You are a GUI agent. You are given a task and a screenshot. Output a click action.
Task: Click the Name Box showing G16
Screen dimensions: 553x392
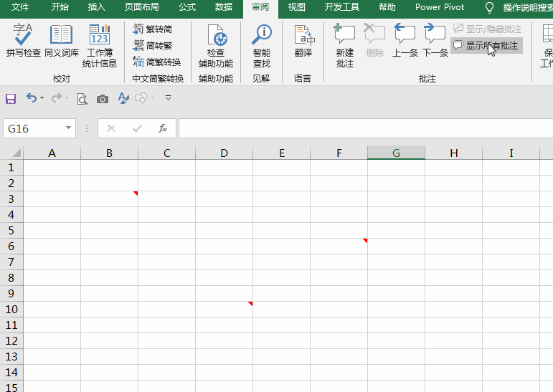(x=34, y=128)
